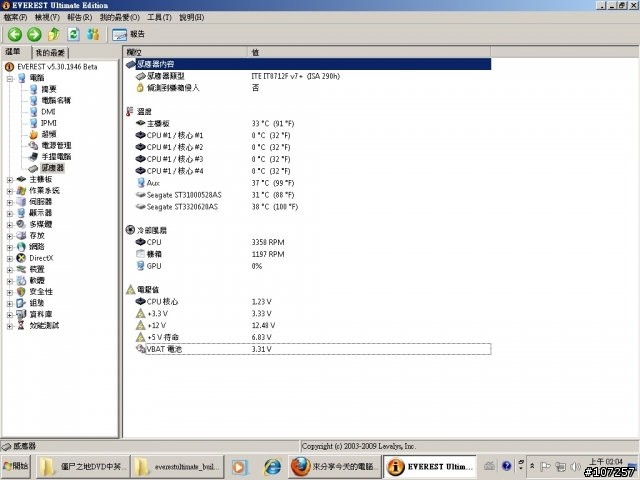
Task: Select the IPMI tree item
Action: [49, 123]
